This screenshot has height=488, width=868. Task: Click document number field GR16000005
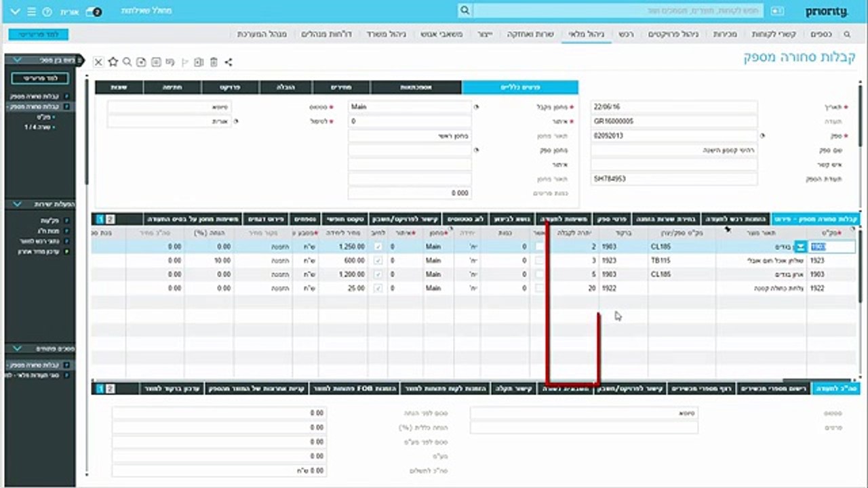(674, 121)
